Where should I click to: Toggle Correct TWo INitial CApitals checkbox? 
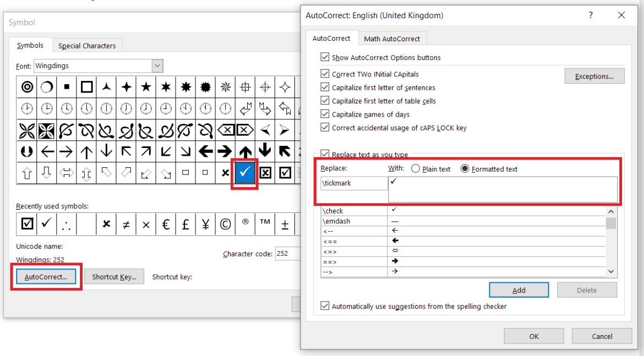coord(325,74)
